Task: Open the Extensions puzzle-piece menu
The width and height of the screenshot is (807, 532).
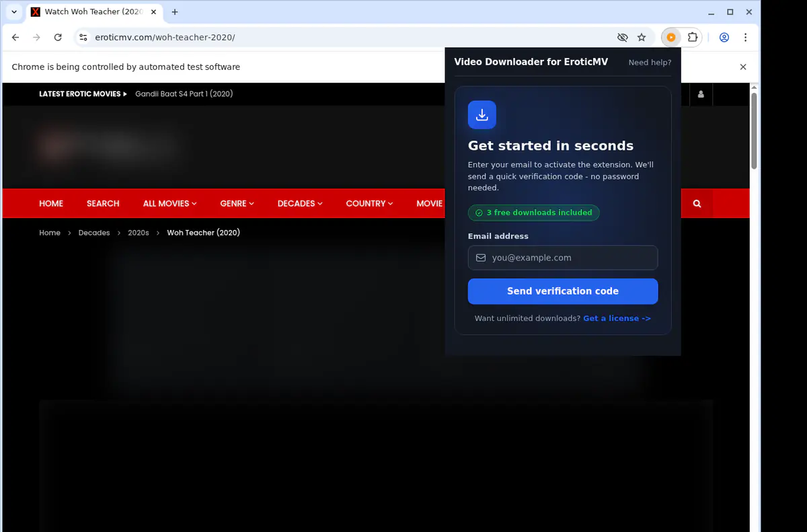Action: [693, 38]
